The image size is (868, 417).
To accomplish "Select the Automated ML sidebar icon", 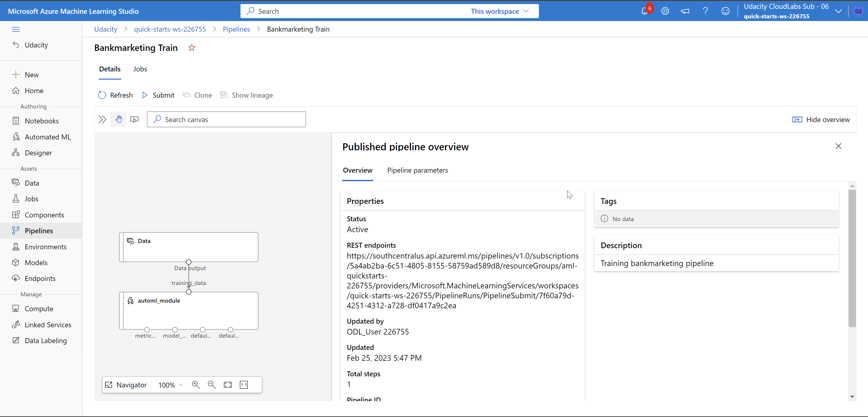I will point(16,137).
